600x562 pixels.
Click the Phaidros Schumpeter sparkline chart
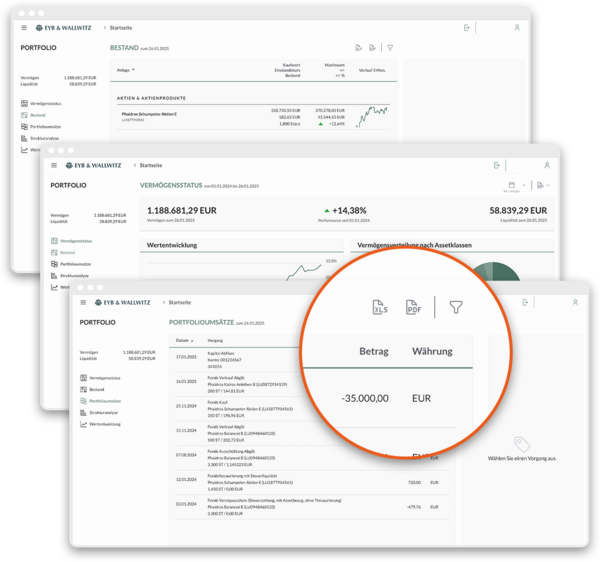pos(374,116)
